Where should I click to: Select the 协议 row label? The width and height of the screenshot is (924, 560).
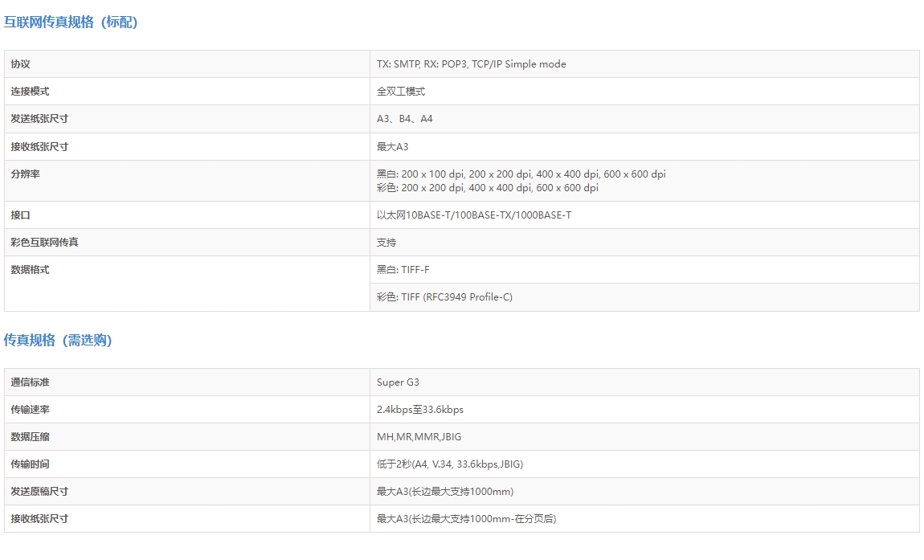coord(20,64)
